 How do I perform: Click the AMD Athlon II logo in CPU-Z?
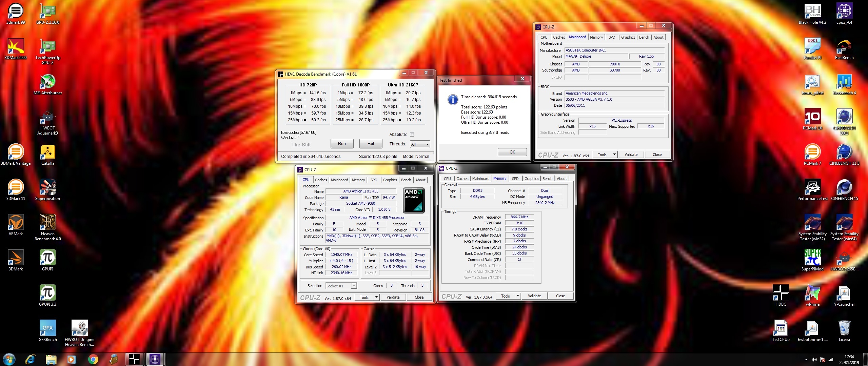click(x=414, y=201)
